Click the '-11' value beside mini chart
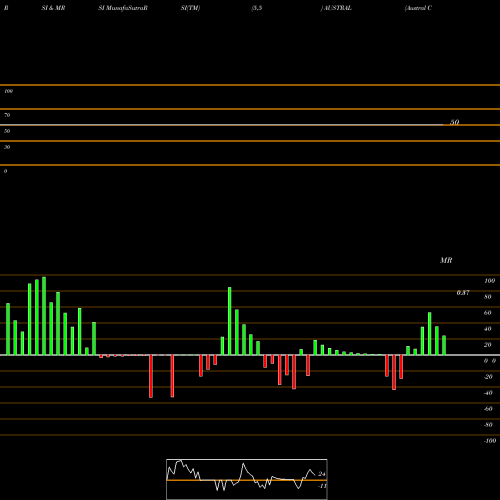 (x=322, y=486)
